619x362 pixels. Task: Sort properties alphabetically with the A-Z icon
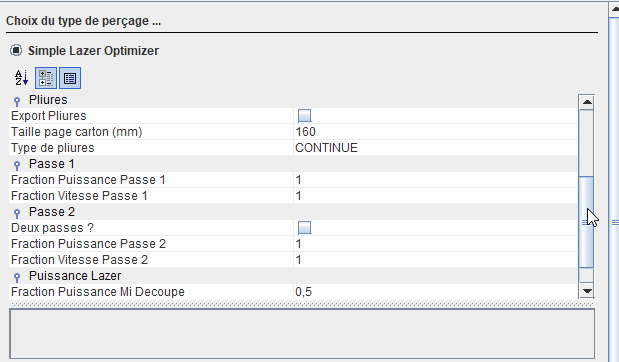(22, 78)
